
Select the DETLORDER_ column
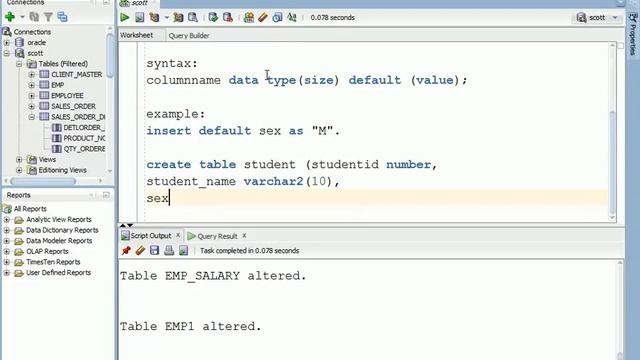tap(84, 127)
